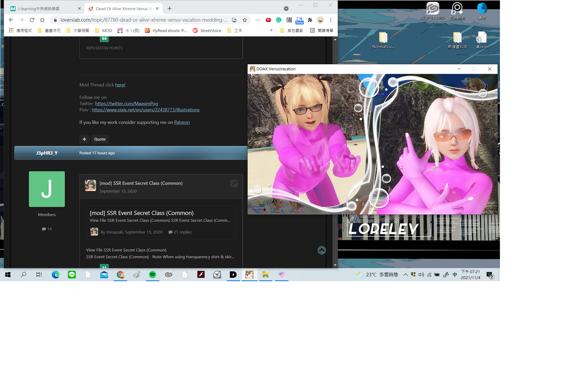
Task: Open the twitter.com/MaasimPog link
Action: pyautogui.click(x=126, y=103)
